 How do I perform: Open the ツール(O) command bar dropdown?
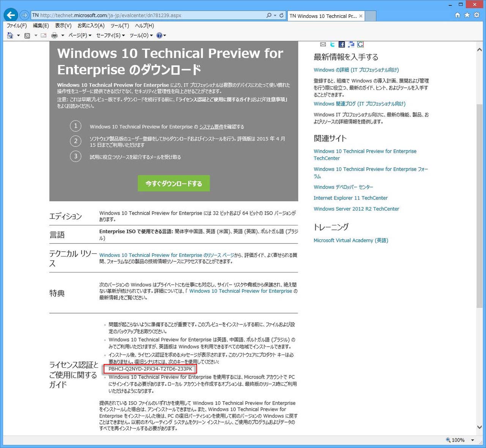[141, 35]
